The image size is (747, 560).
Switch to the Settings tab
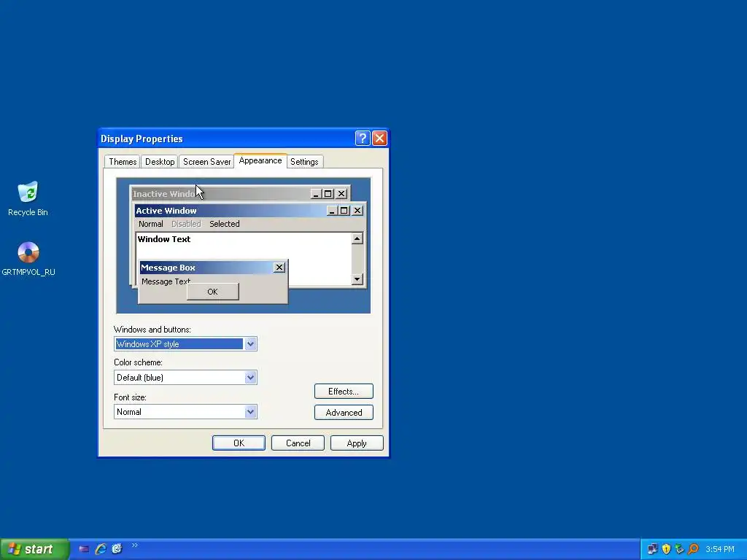coord(304,161)
